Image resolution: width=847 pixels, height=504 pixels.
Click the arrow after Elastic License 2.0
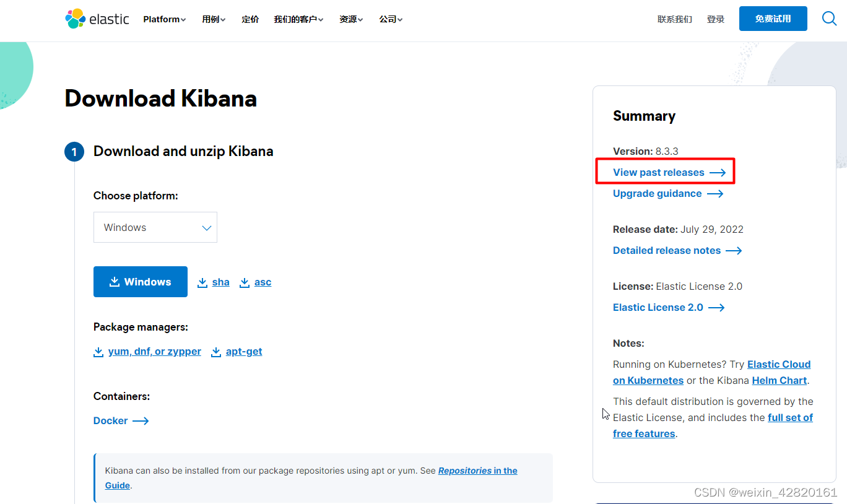pyautogui.click(x=716, y=308)
